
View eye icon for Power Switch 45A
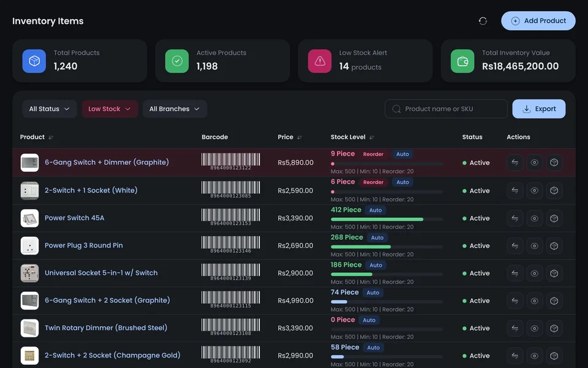click(534, 218)
